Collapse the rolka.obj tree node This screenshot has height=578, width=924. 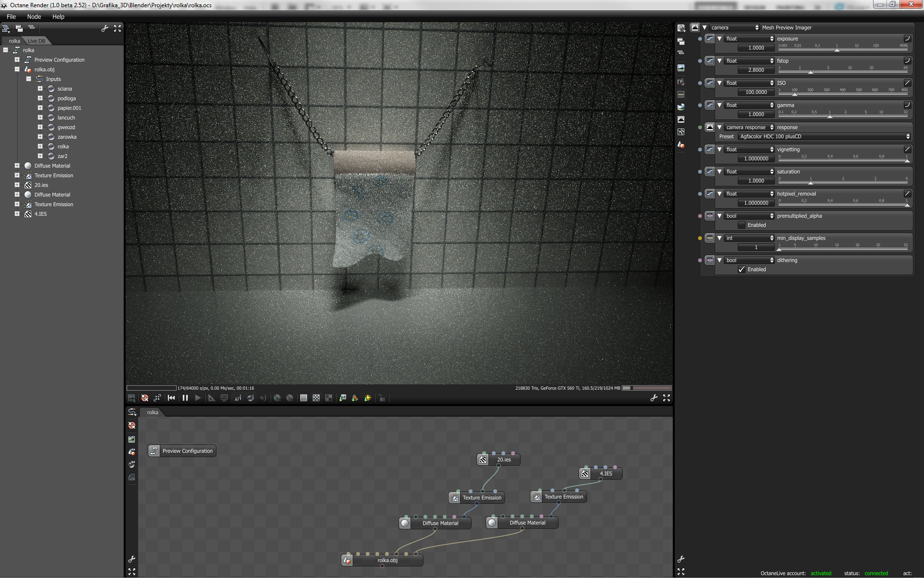click(x=17, y=69)
